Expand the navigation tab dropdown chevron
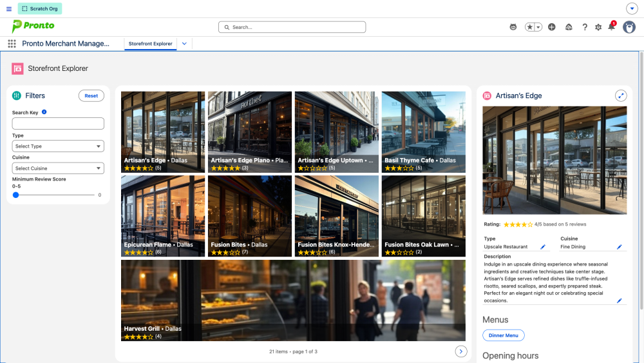 [184, 44]
